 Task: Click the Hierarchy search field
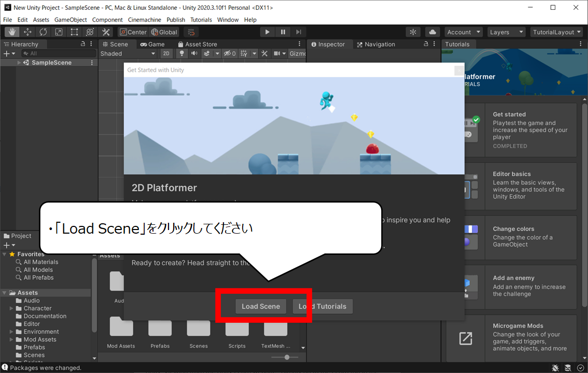pyautogui.click(x=59, y=53)
